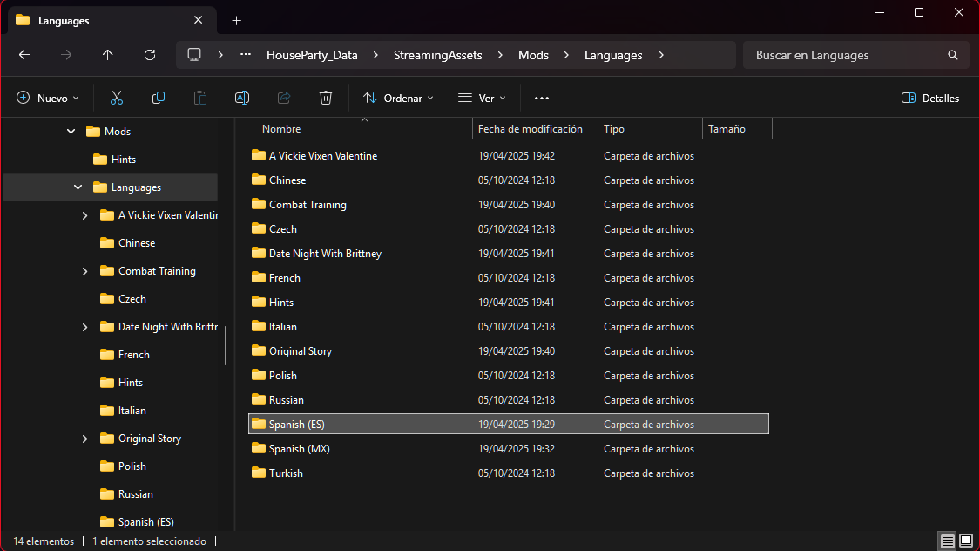Delete selection with the trash icon

point(326,99)
